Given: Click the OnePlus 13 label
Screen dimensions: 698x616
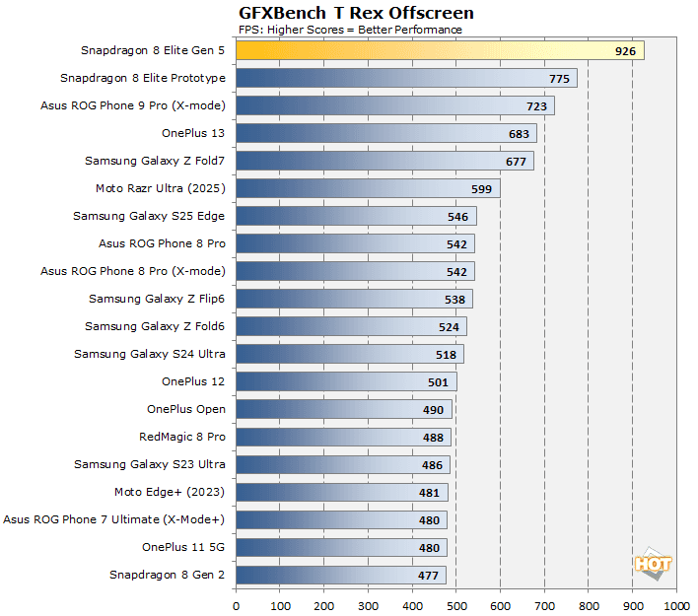Looking at the screenshot, I should [x=193, y=133].
